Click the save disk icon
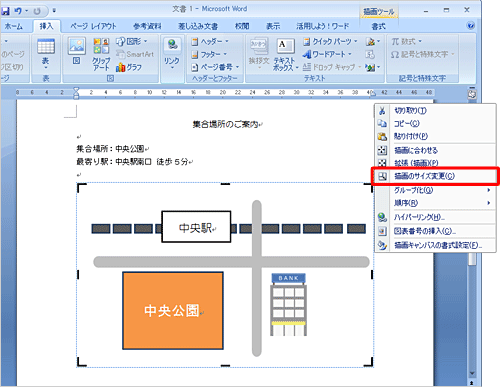 tap(5, 11)
